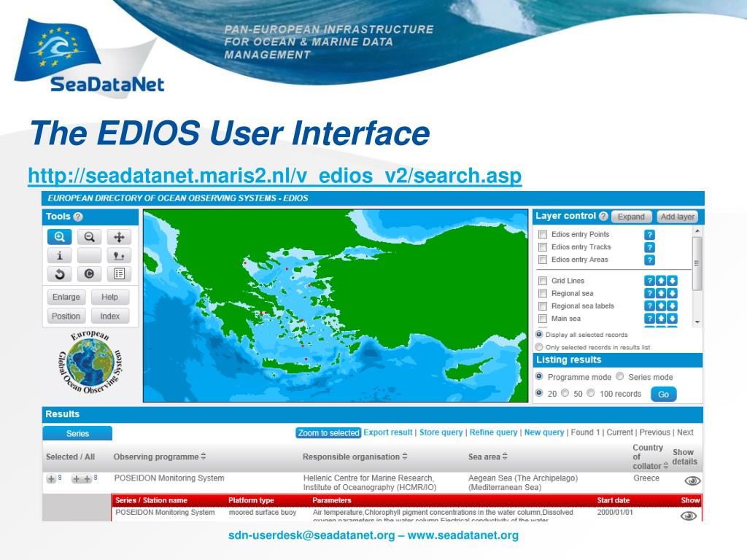Viewport: 747px width, 560px height.
Task: Move Grid Lines layer down
Action: tap(672, 281)
